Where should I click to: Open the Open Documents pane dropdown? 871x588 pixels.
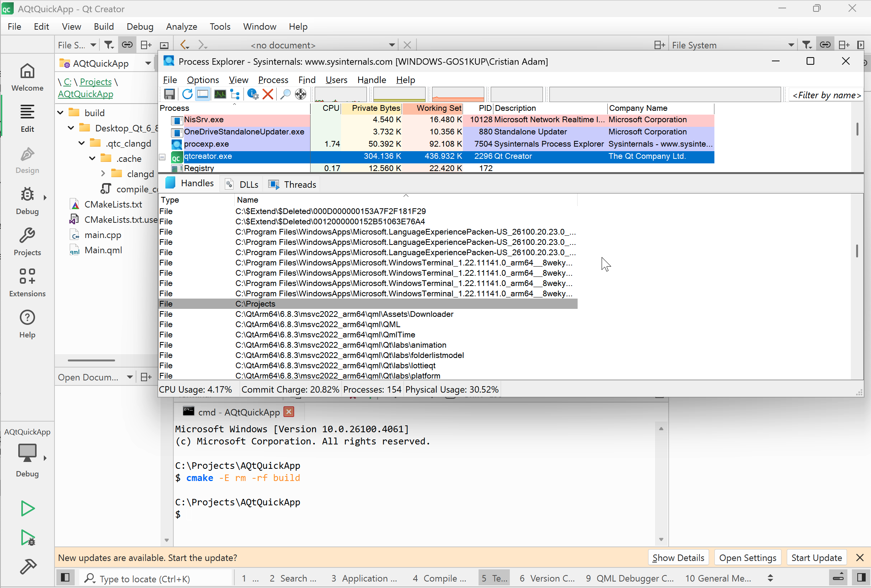pos(95,377)
